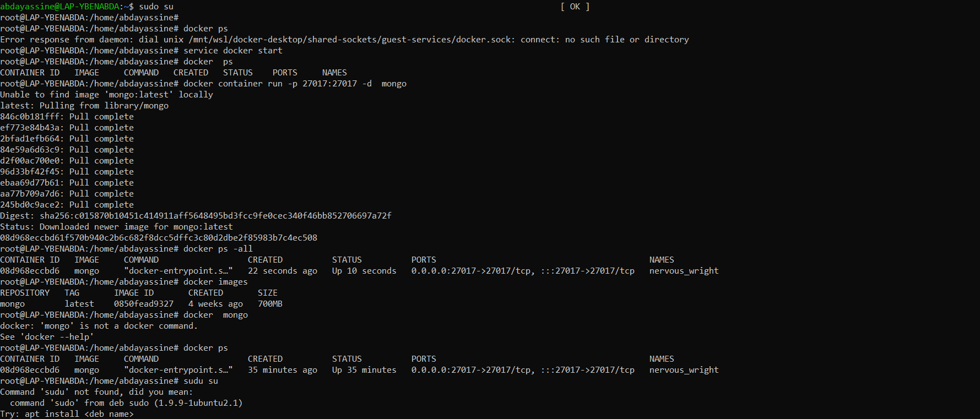
Task: Click the 'aa77b709a7d6: Pull complete' line
Action: coord(67,194)
